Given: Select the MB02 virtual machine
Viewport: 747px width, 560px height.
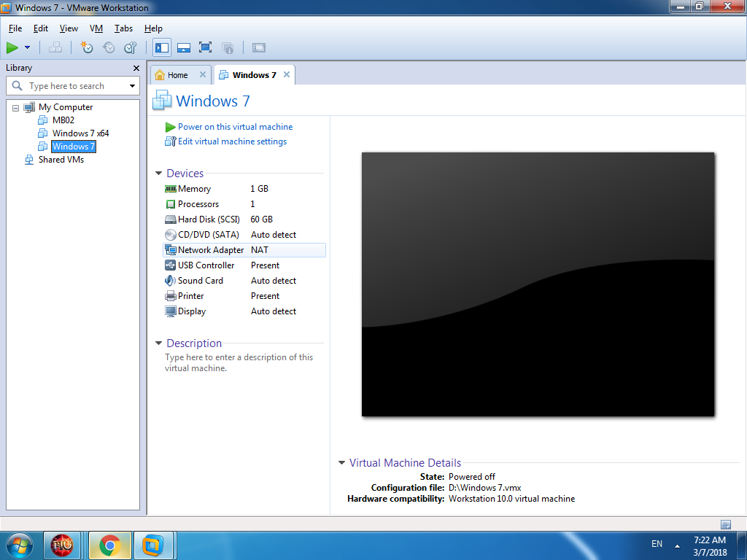Looking at the screenshot, I should point(63,120).
